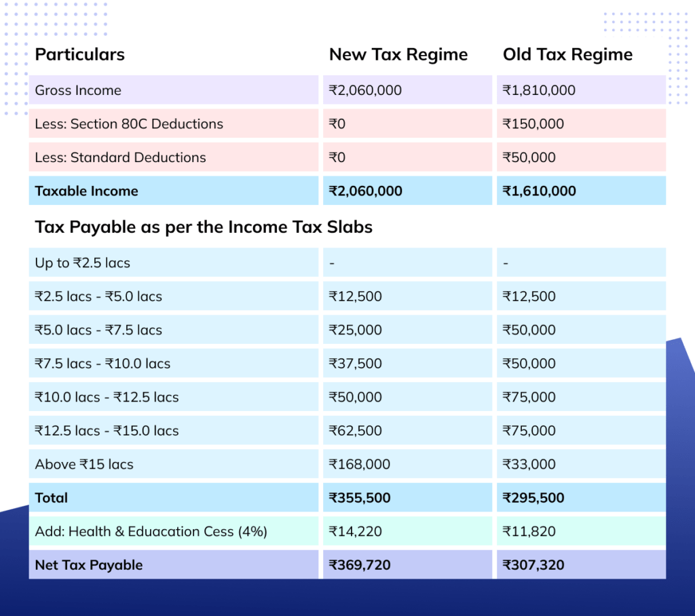This screenshot has height=616, width=695.
Task: Select the Old Tax Regime header
Action: coord(567,54)
